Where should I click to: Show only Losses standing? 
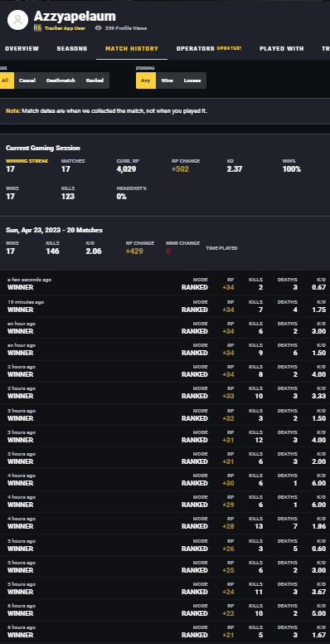192,80
